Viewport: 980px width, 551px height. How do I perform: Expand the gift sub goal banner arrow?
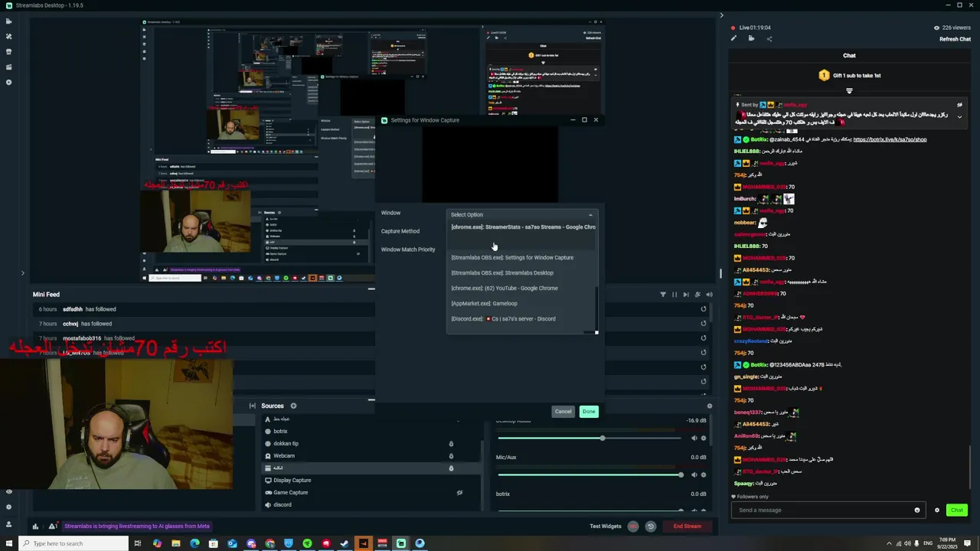[849, 91]
